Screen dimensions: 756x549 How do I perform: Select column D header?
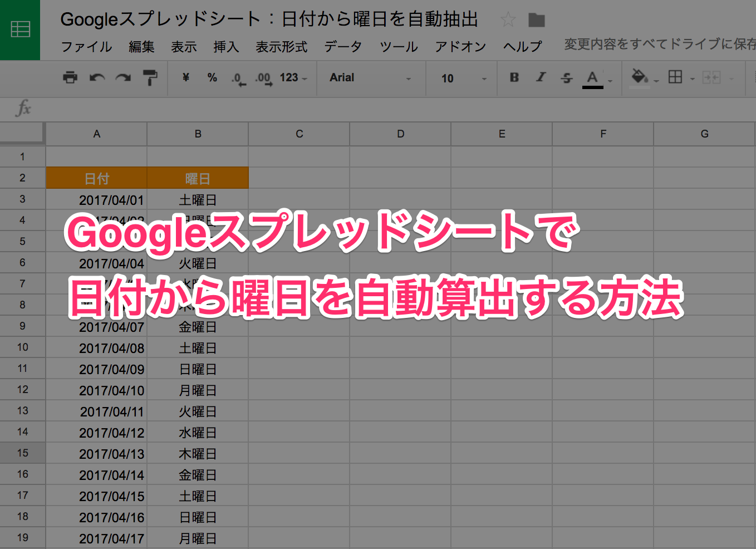click(400, 134)
